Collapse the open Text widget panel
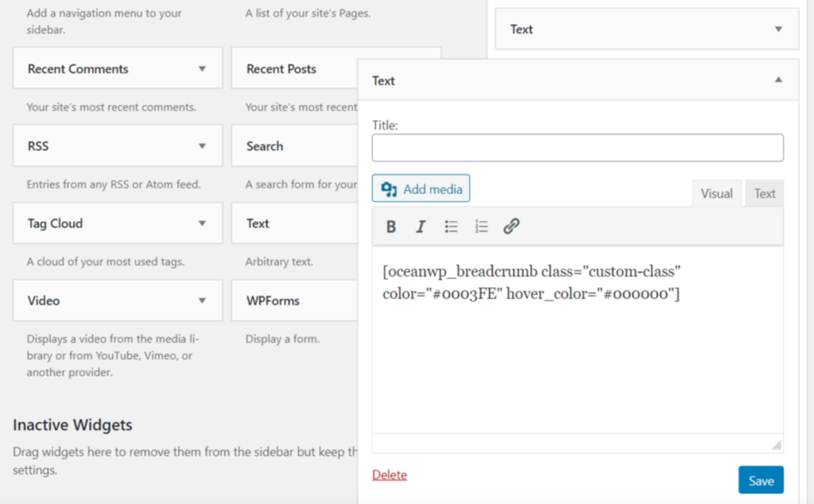The height and width of the screenshot is (504, 814). 778,80
